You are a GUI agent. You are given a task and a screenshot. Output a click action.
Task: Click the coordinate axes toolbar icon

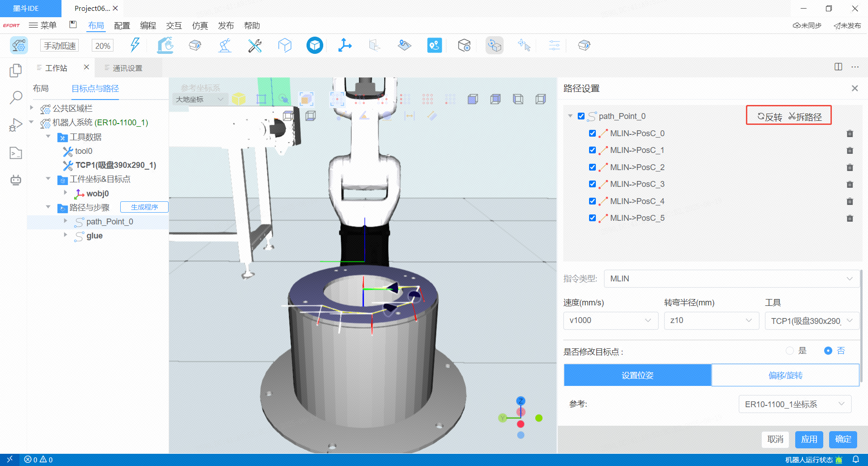point(345,45)
